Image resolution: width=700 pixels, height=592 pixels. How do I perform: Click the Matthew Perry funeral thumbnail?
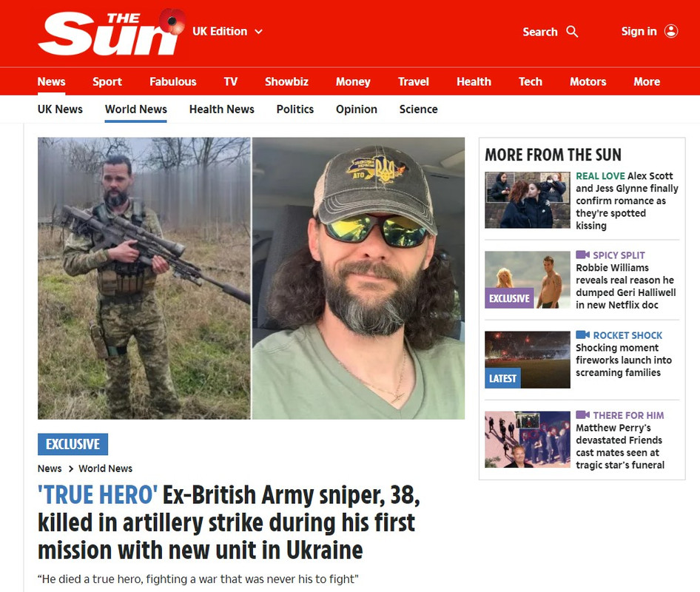528,440
